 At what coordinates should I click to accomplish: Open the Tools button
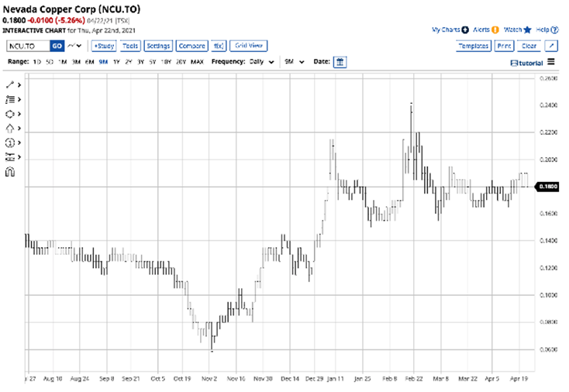point(130,46)
